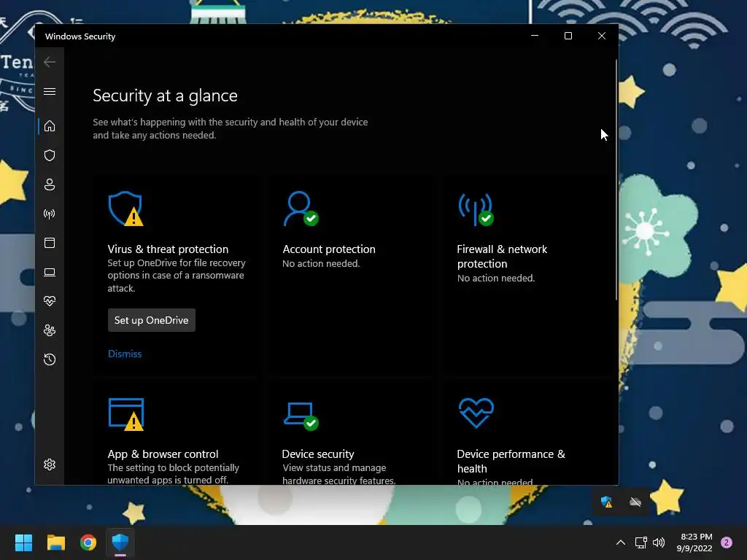Open Protection history clock icon in sidebar
This screenshot has width=747, height=560.
pos(50,359)
